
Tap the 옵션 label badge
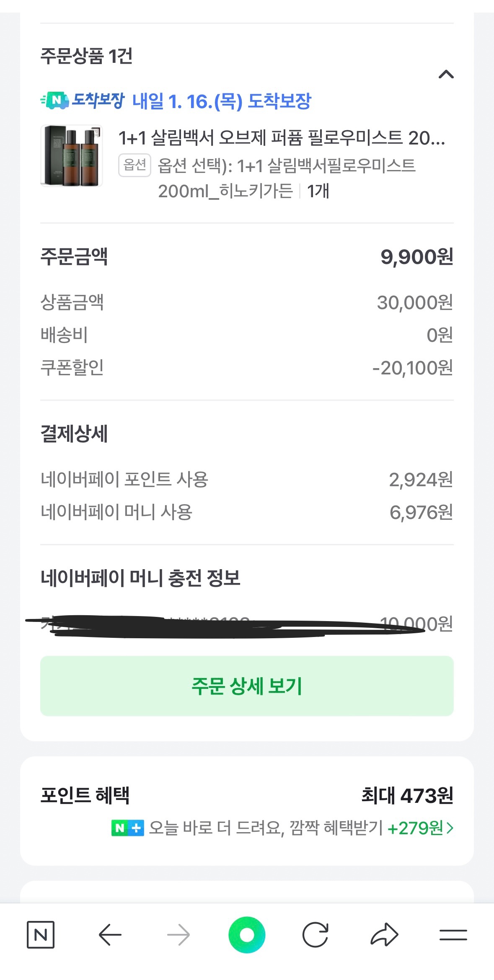coord(134,165)
